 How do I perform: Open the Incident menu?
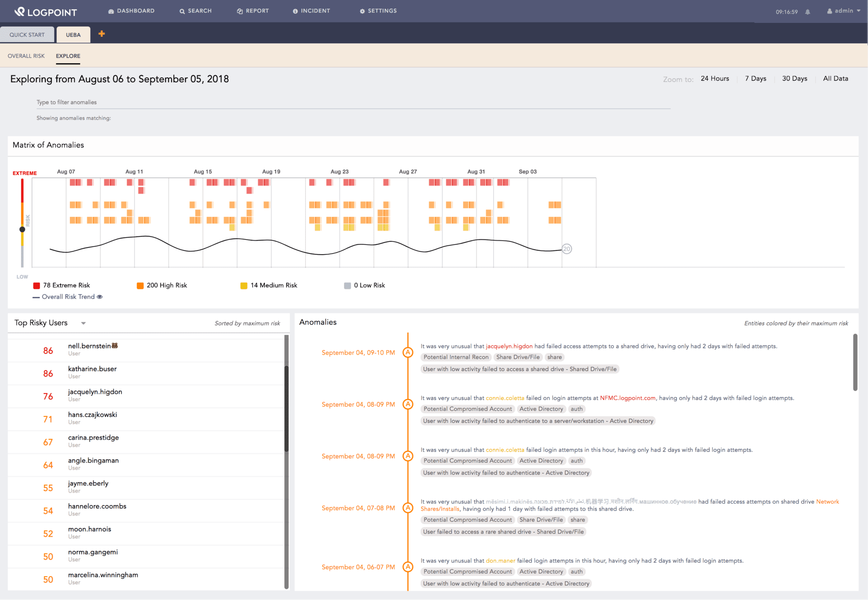312,11
